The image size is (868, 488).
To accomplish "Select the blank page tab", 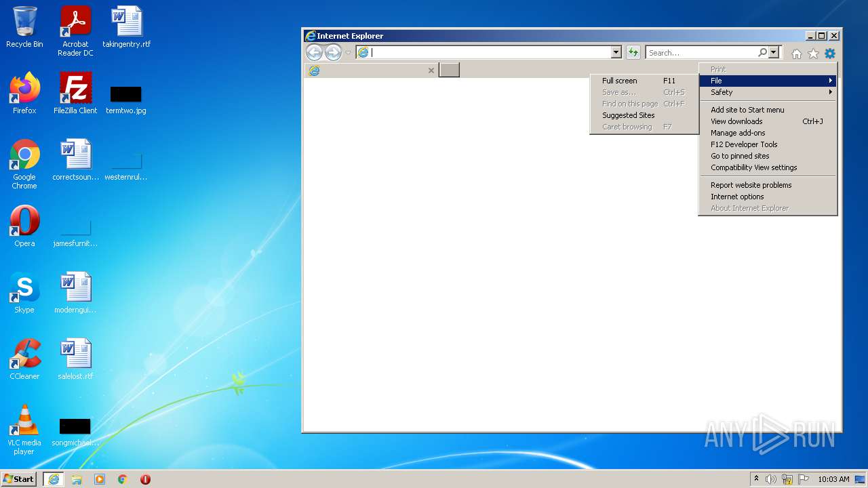I will (371, 70).
